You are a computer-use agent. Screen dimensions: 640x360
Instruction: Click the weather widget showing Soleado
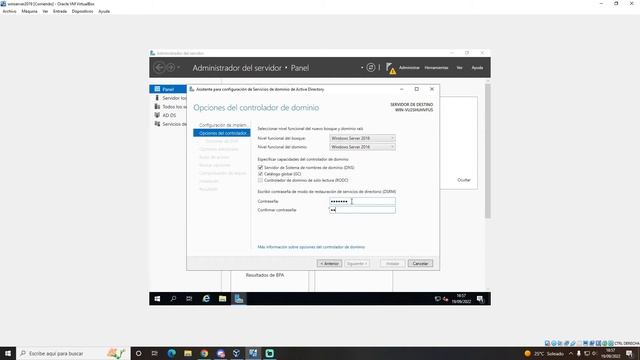tap(544, 353)
